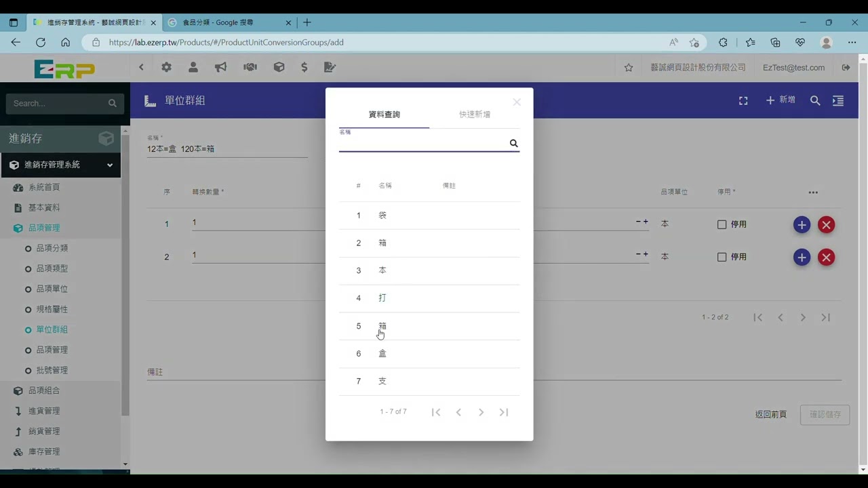Open the box inventory icon in toolbar

coord(279,67)
